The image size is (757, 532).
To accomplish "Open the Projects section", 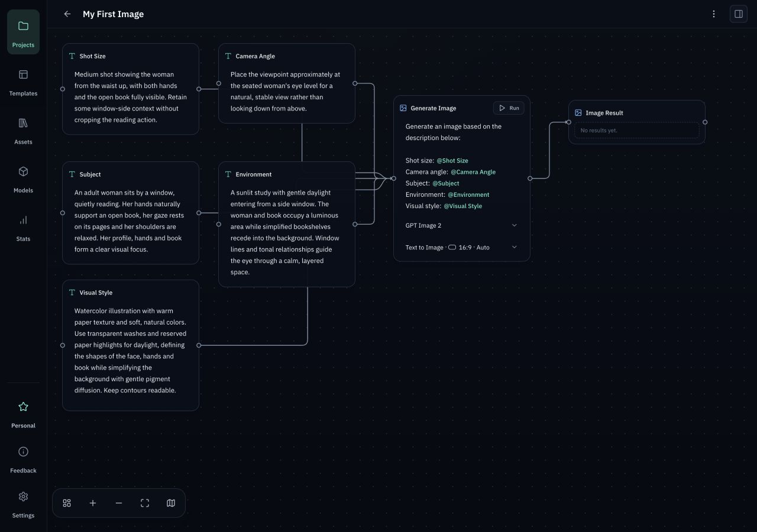I will (x=23, y=33).
